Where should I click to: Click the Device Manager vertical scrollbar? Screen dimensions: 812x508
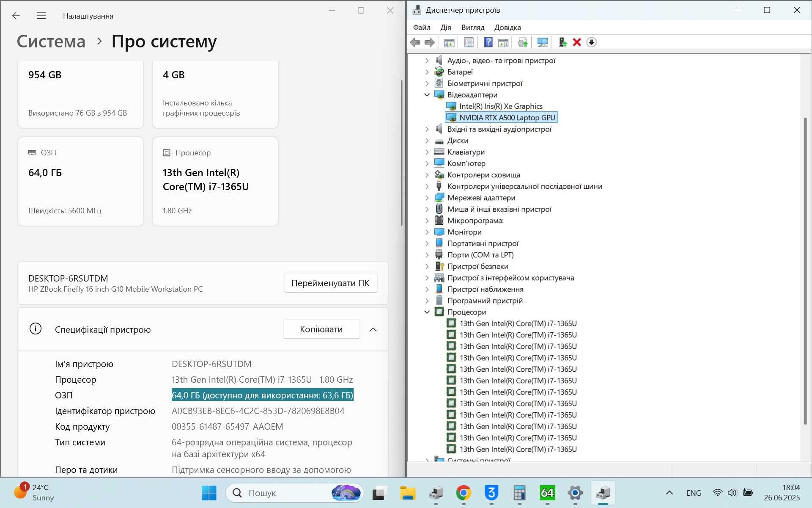pyautogui.click(x=805, y=271)
